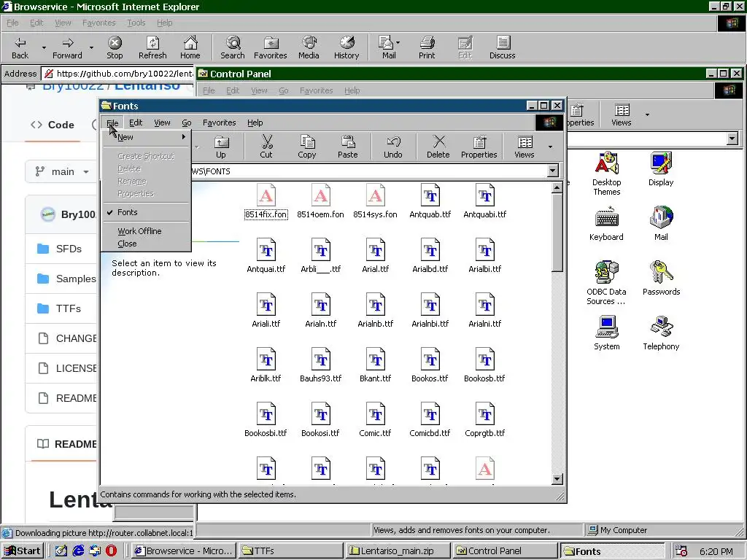This screenshot has width=747, height=560.
Task: Expand the New submenu in File menu
Action: (x=147, y=137)
